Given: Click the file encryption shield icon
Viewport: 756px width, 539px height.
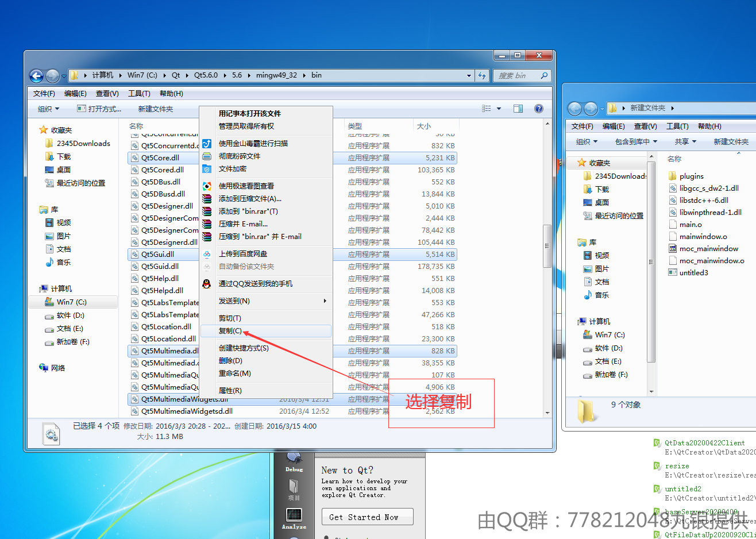Looking at the screenshot, I should tap(207, 169).
